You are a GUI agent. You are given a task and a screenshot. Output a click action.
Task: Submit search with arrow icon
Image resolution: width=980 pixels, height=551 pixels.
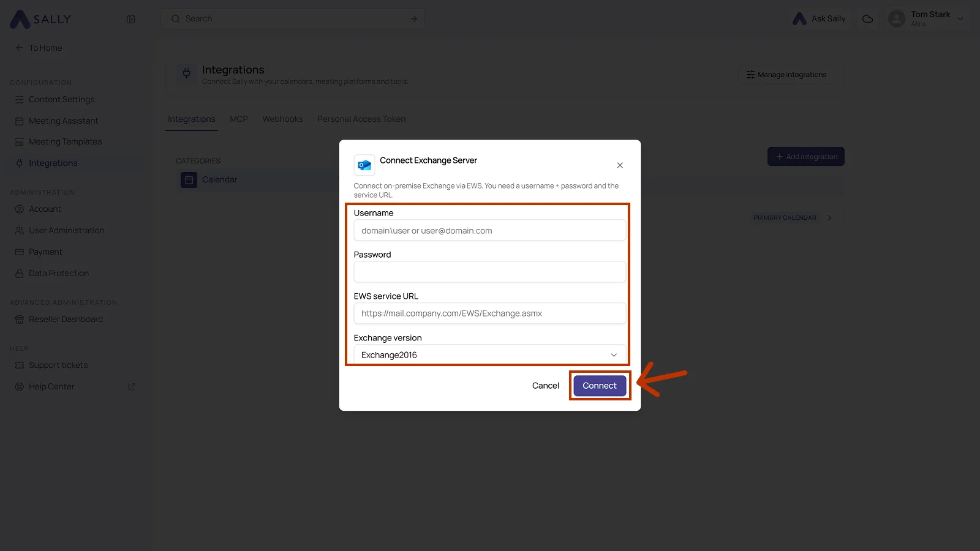coord(414,19)
